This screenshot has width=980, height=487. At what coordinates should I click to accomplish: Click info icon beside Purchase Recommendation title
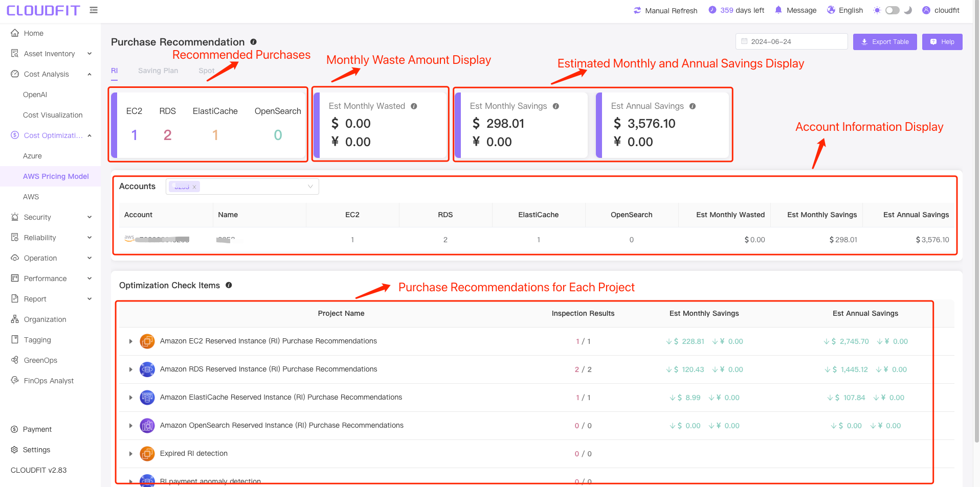[x=253, y=42]
